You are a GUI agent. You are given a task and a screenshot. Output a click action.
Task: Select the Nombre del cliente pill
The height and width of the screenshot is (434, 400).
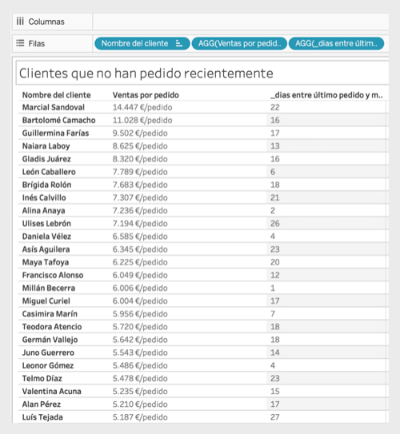coord(142,44)
